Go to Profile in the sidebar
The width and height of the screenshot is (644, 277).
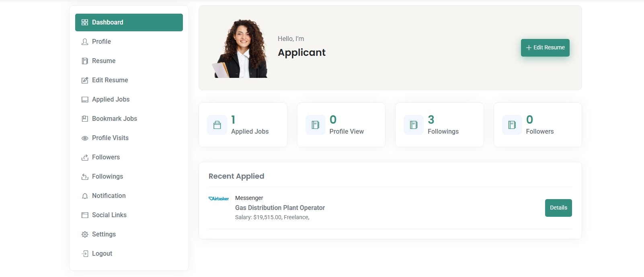pyautogui.click(x=129, y=42)
